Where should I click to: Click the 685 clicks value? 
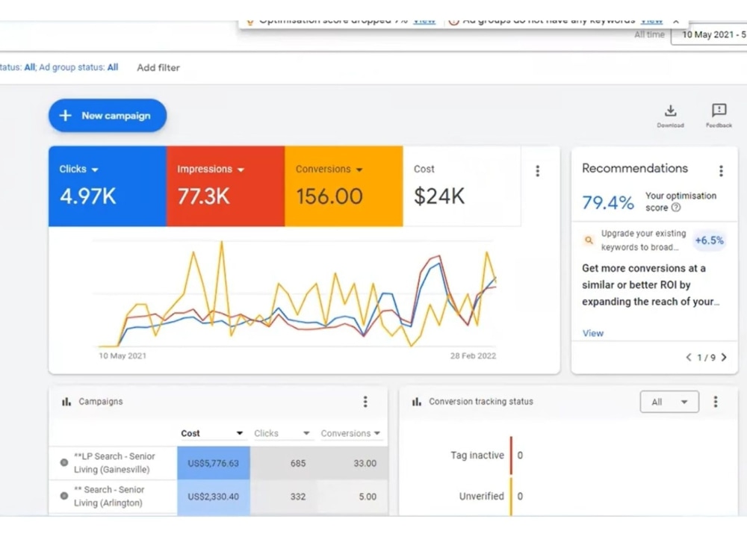298,464
